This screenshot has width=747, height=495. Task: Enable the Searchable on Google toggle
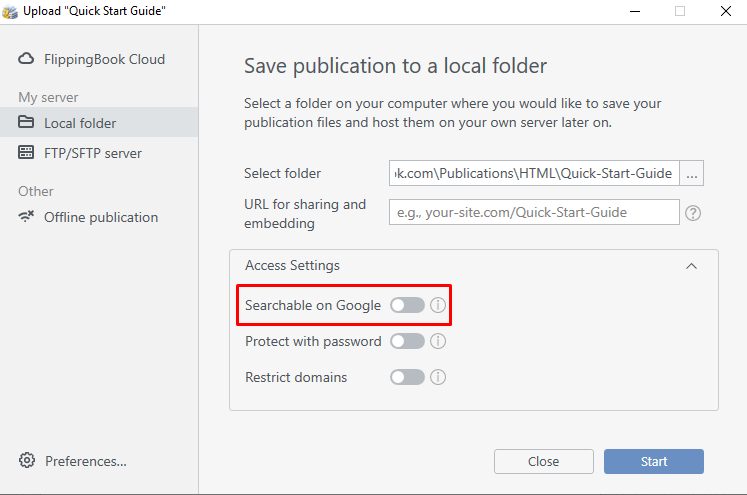(x=407, y=305)
